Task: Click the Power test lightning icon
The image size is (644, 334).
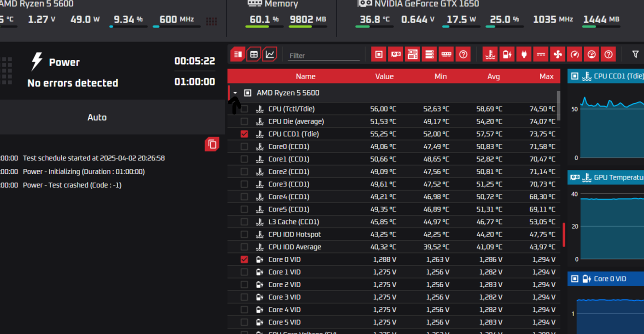Action: click(37, 61)
